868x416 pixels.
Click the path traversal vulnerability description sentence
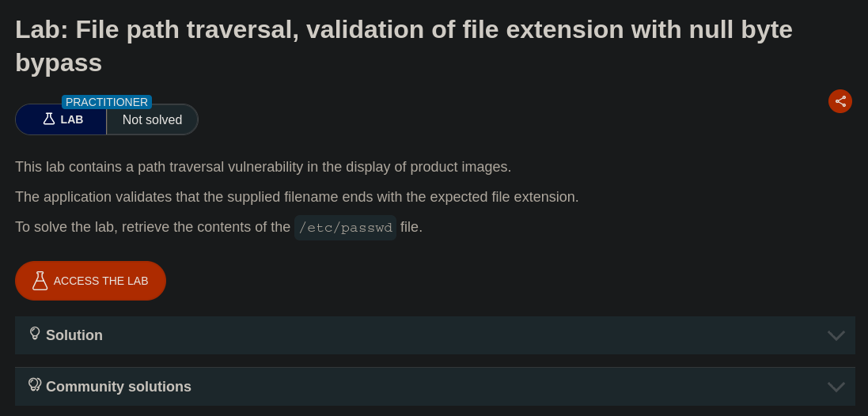263,167
